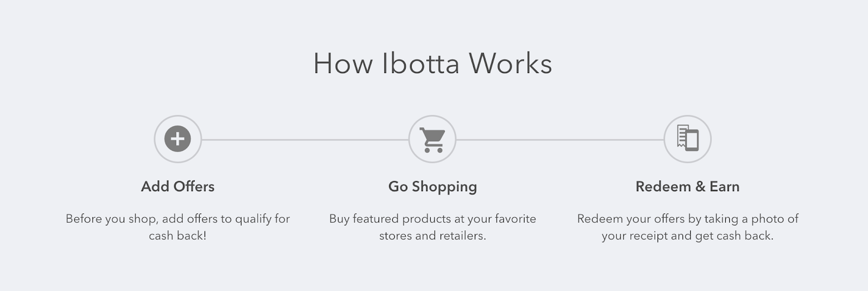Click the word "How" in the heading
Viewport: 868px width, 291px height.
point(343,63)
